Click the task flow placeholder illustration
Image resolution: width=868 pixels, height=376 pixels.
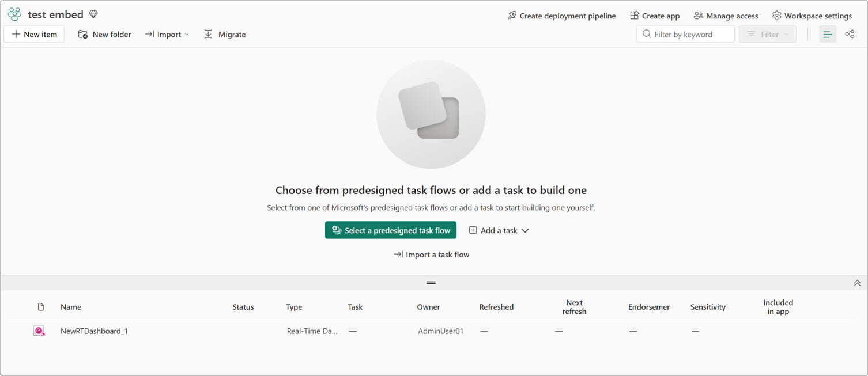[x=431, y=115]
